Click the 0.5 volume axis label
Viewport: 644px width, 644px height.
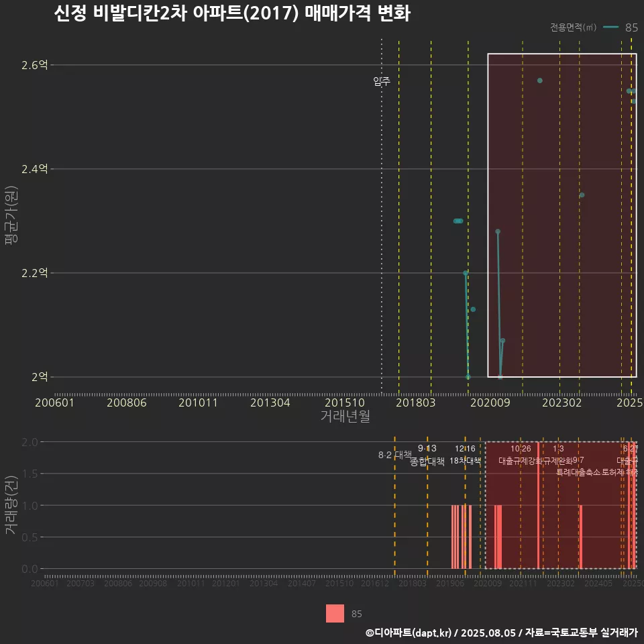coord(30,537)
